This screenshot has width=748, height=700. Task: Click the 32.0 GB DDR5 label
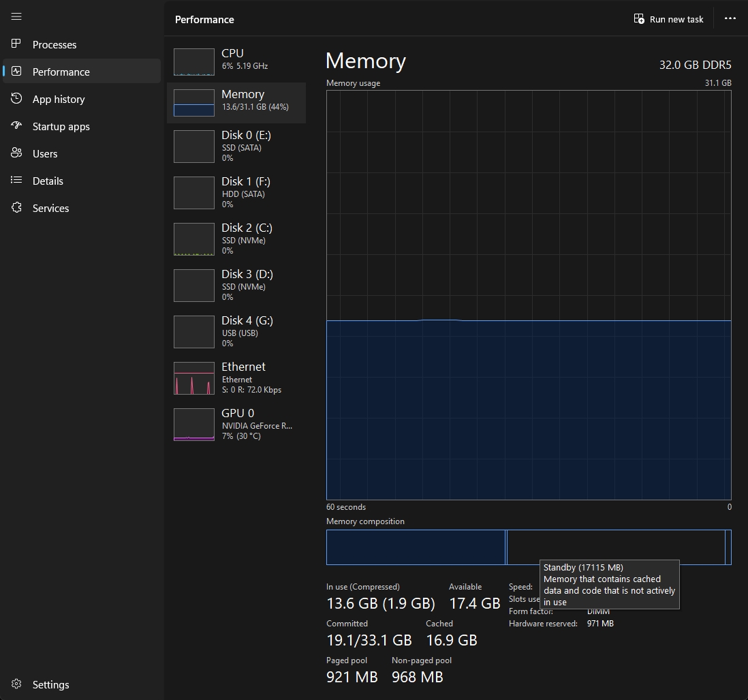point(695,65)
